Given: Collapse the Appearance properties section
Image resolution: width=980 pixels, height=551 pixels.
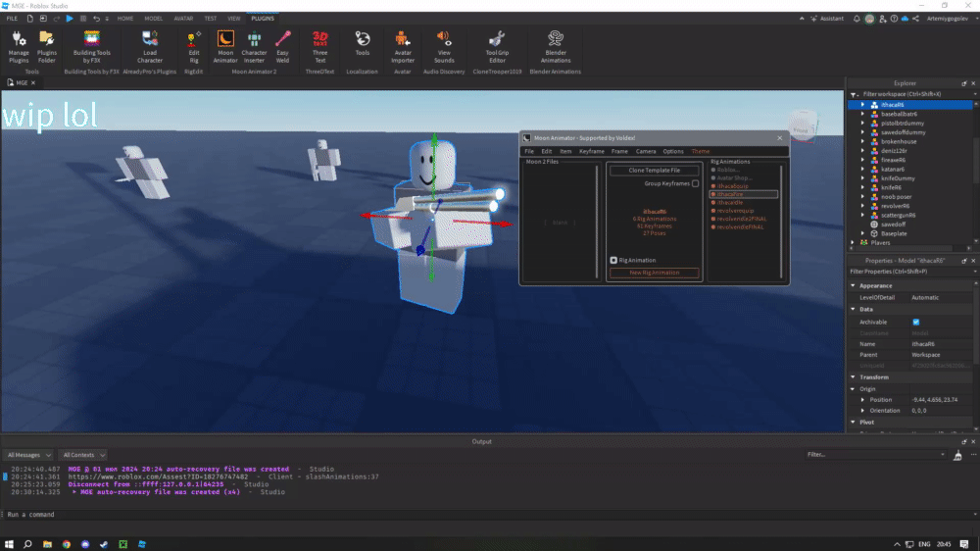Looking at the screenshot, I should [854, 286].
